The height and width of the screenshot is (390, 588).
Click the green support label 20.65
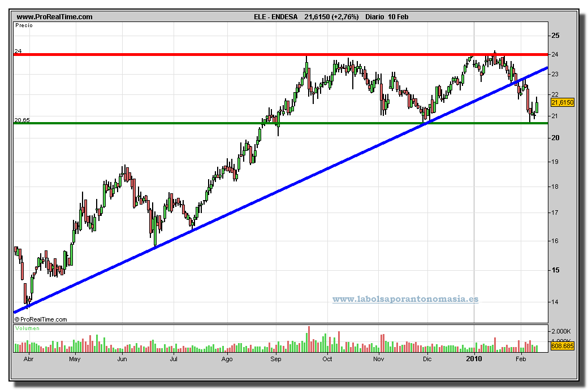click(x=21, y=120)
